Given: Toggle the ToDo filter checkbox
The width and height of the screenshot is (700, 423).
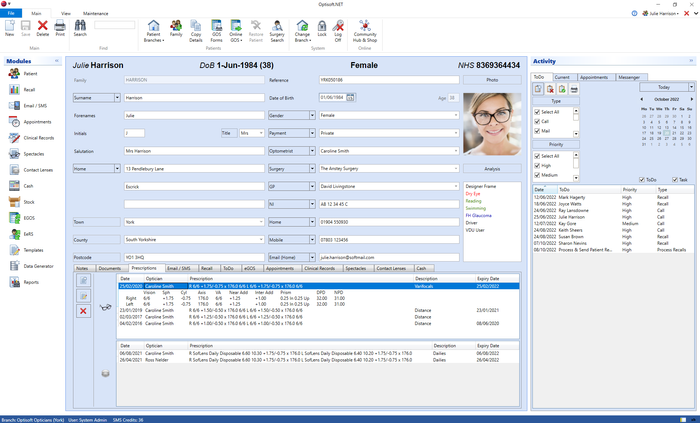Looking at the screenshot, I should [x=642, y=180].
